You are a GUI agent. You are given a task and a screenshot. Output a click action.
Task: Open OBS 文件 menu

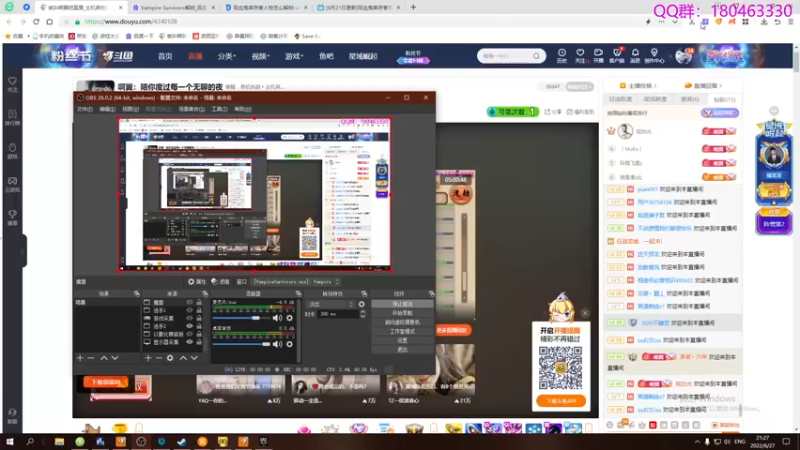85,109
